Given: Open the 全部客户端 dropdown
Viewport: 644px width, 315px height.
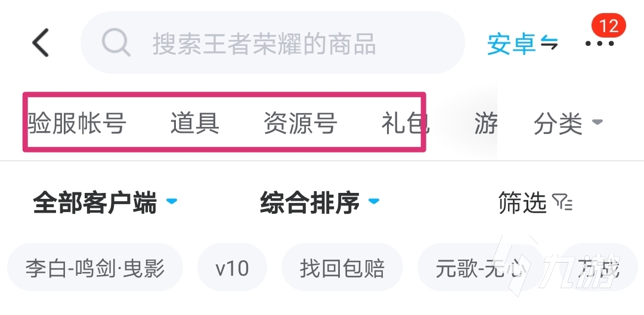Looking at the screenshot, I should (x=105, y=203).
